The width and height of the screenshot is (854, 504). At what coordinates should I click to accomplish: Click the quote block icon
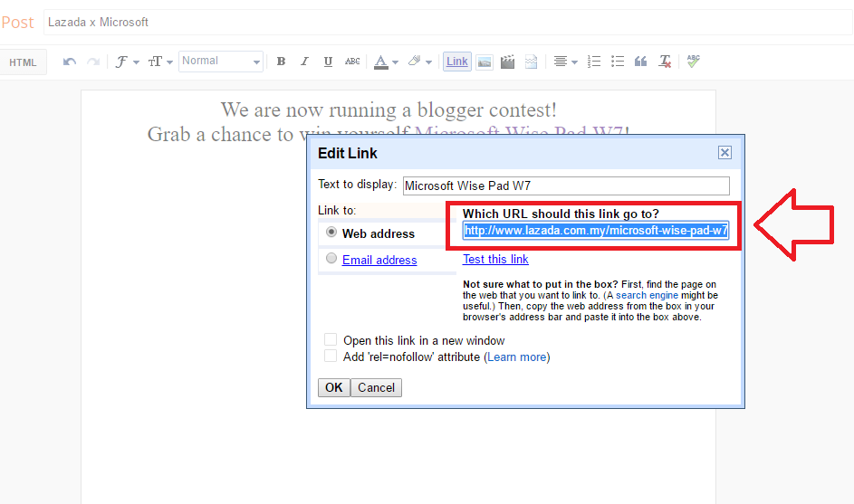[641, 62]
